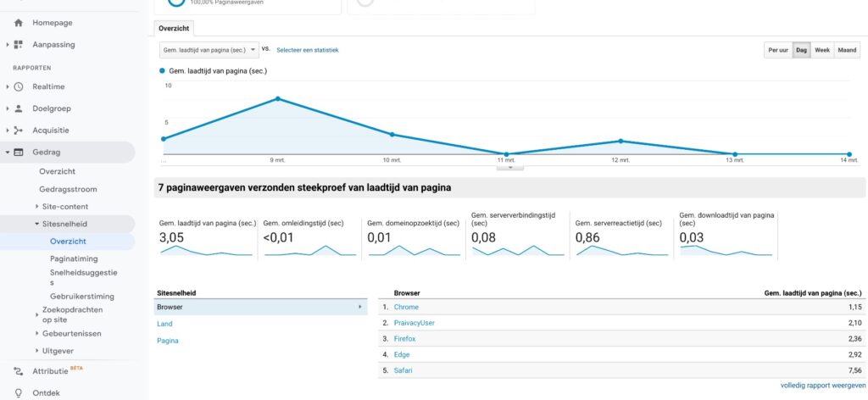Click the 9 mrt. data point on chart
This screenshot has height=400, width=868.
tap(277, 98)
